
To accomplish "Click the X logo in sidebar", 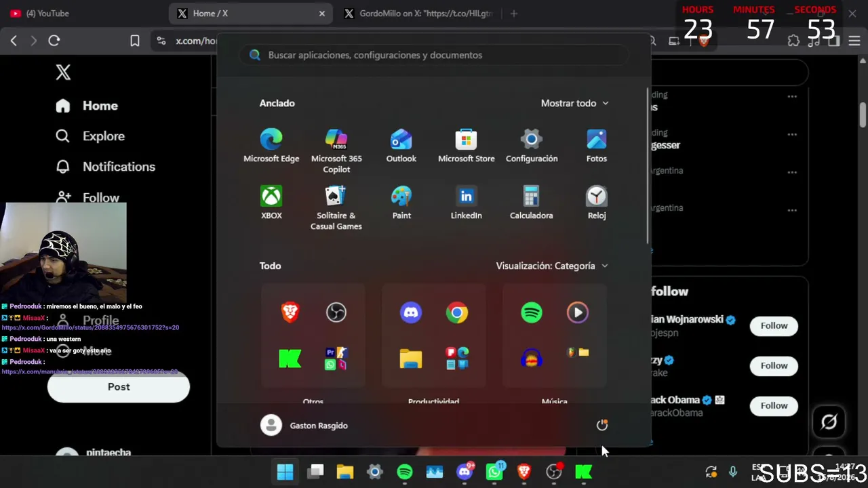I will click(63, 72).
